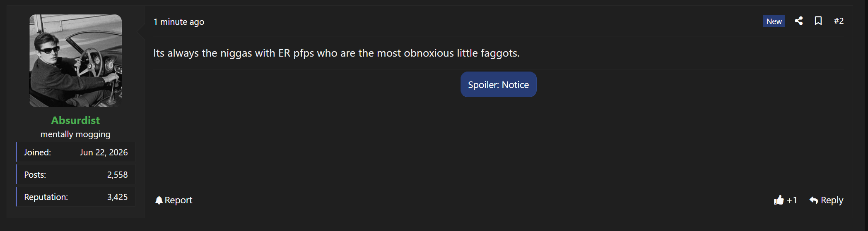The height and width of the screenshot is (231, 868).
Task: Click the thumbs up like icon
Action: tap(779, 200)
